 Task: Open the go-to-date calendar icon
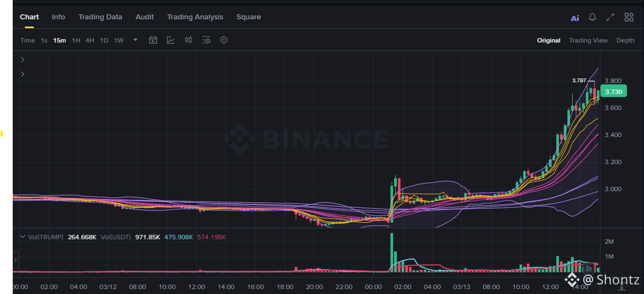click(153, 40)
